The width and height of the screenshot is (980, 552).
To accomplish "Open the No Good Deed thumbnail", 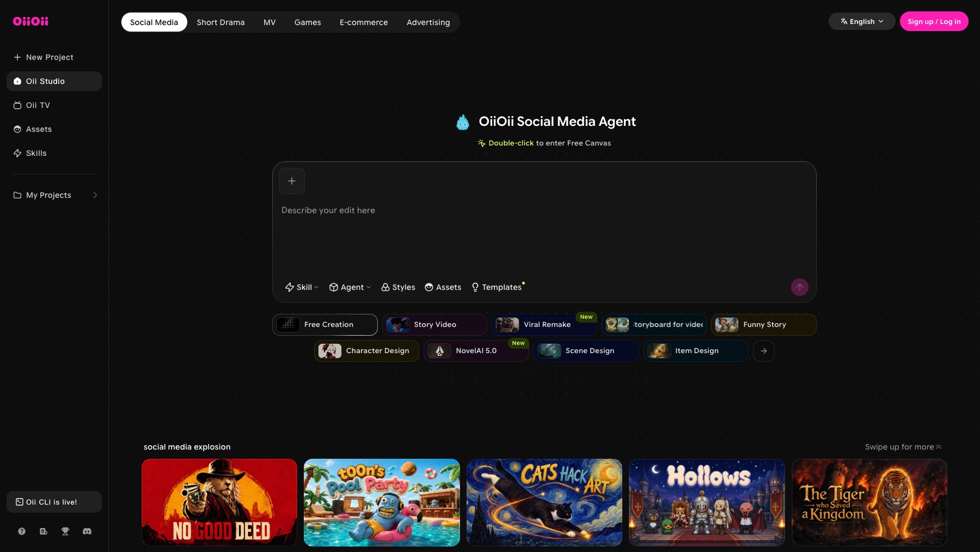I will tap(219, 502).
